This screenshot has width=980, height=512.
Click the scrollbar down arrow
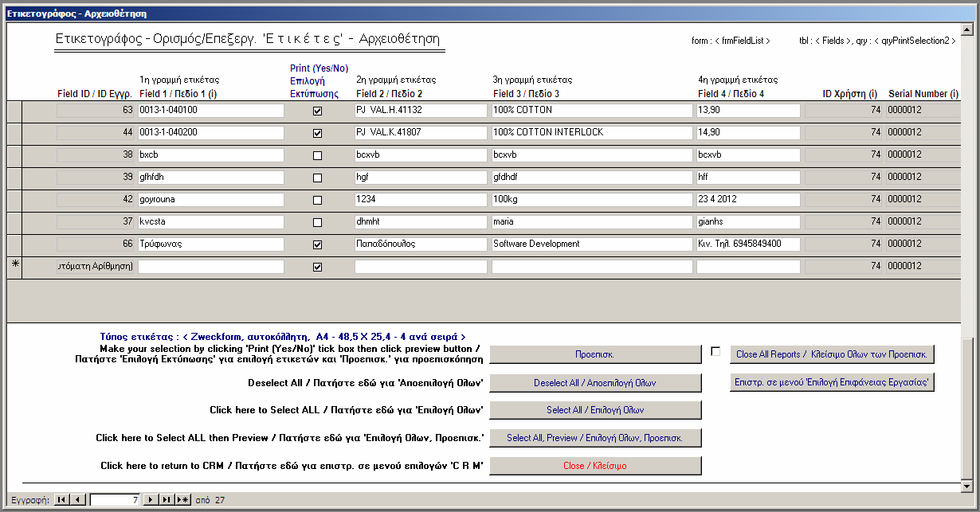967,486
